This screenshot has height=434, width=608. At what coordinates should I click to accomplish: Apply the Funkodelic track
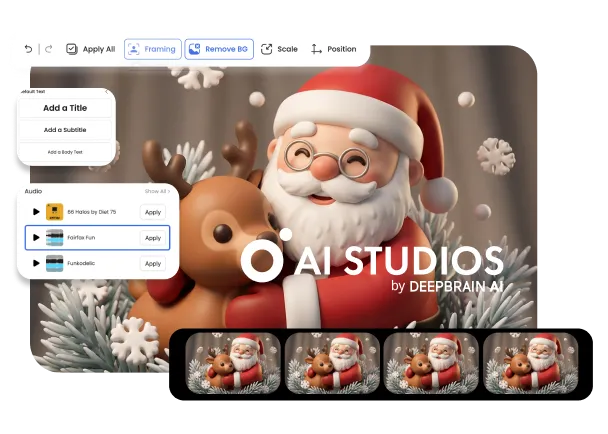tap(153, 263)
